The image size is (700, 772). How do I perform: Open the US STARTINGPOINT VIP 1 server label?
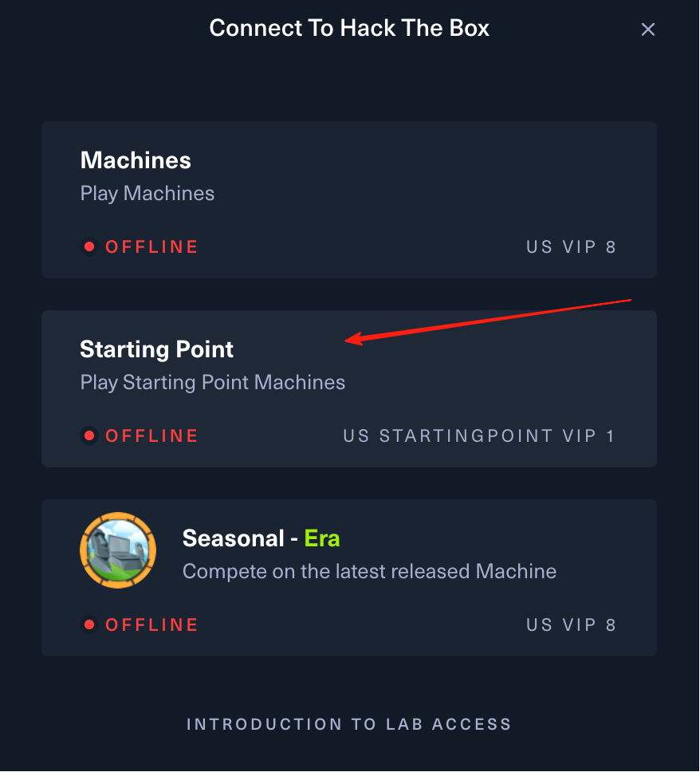coord(479,435)
